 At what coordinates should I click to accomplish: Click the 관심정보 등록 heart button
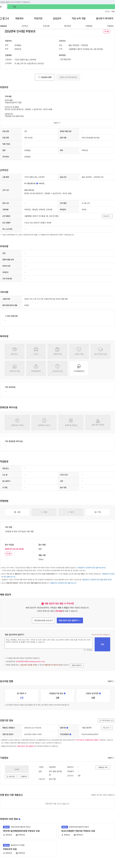[x=45, y=77]
